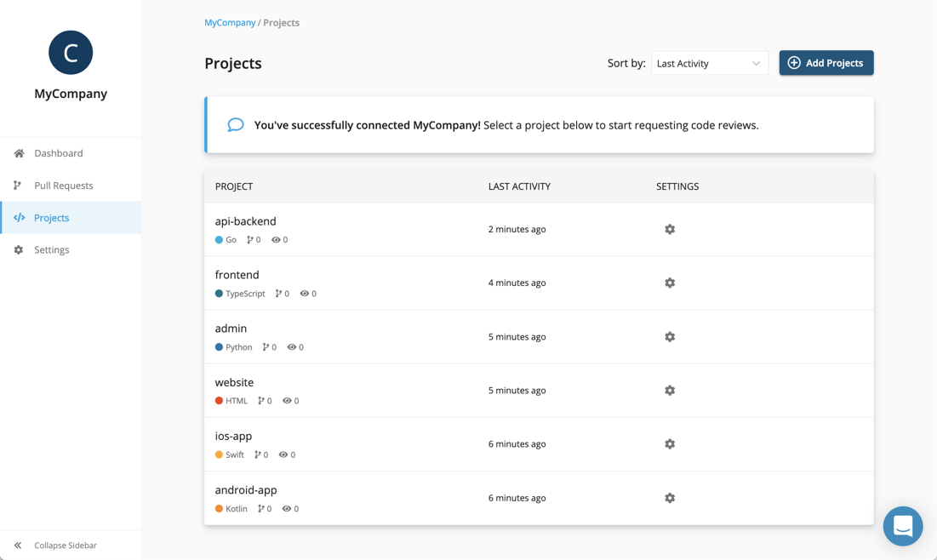The height and width of the screenshot is (560, 937).
Task: Click the red HTML language dot for website
Action: tap(219, 401)
